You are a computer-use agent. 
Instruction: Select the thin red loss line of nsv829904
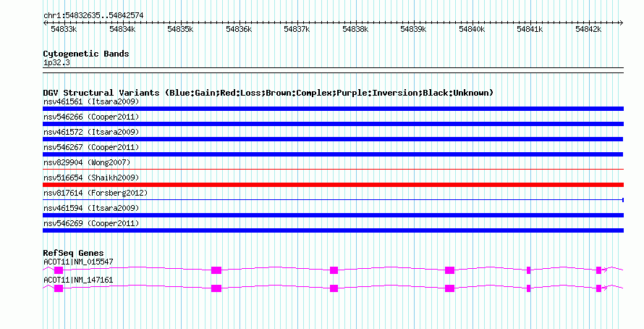tap(333, 169)
